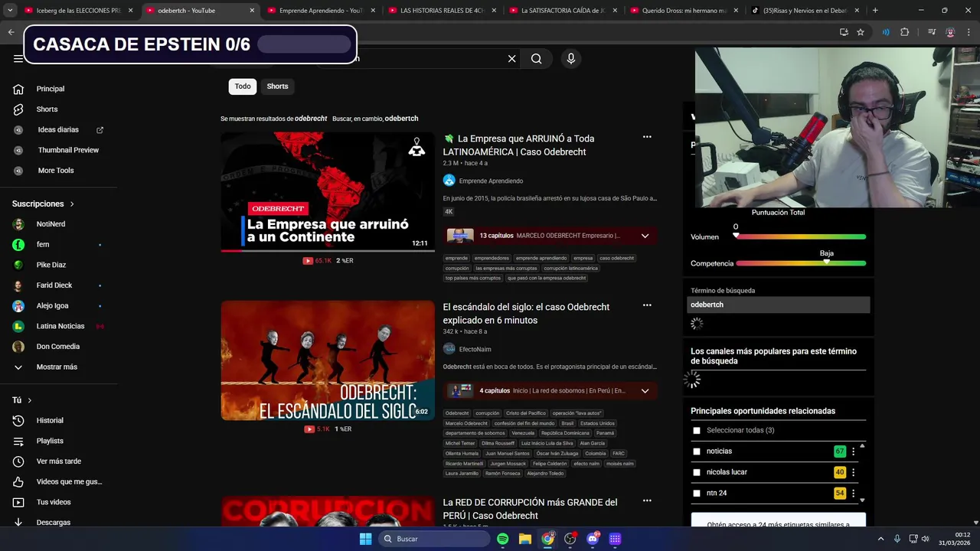
Task: Open OBS Studio from the taskbar
Action: pos(570,539)
